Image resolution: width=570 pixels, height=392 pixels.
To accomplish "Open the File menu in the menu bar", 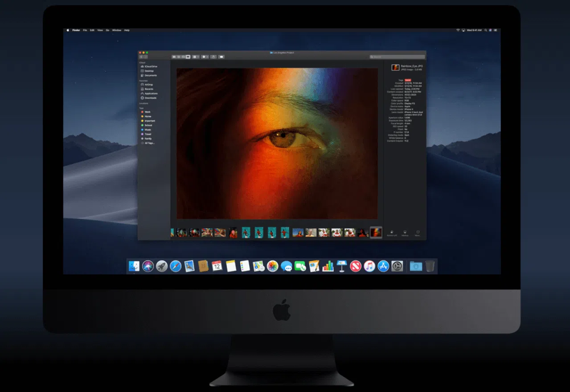I will pyautogui.click(x=85, y=30).
